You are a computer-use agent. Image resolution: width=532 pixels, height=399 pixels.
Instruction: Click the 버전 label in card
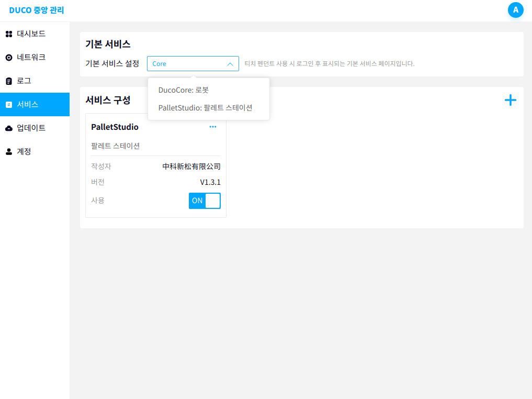click(x=98, y=182)
